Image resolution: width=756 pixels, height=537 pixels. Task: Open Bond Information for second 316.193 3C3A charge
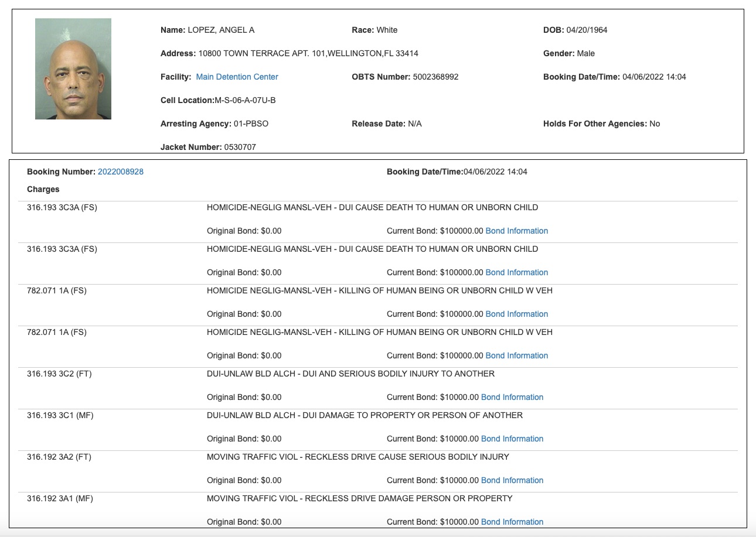click(x=517, y=272)
